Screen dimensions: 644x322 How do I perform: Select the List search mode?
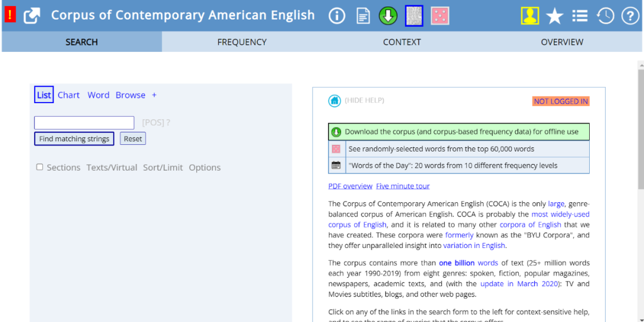point(44,95)
